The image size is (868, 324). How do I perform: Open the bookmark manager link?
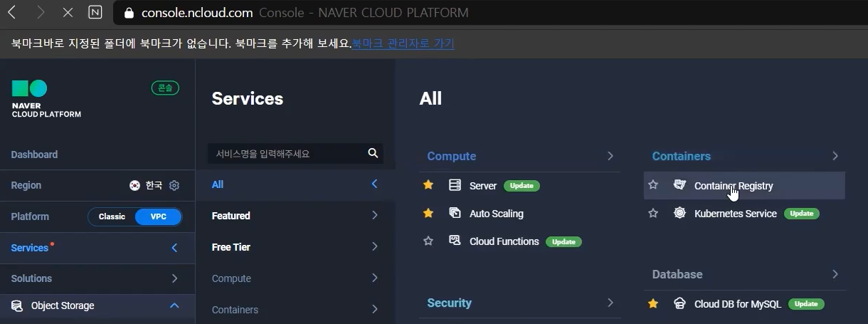click(403, 43)
